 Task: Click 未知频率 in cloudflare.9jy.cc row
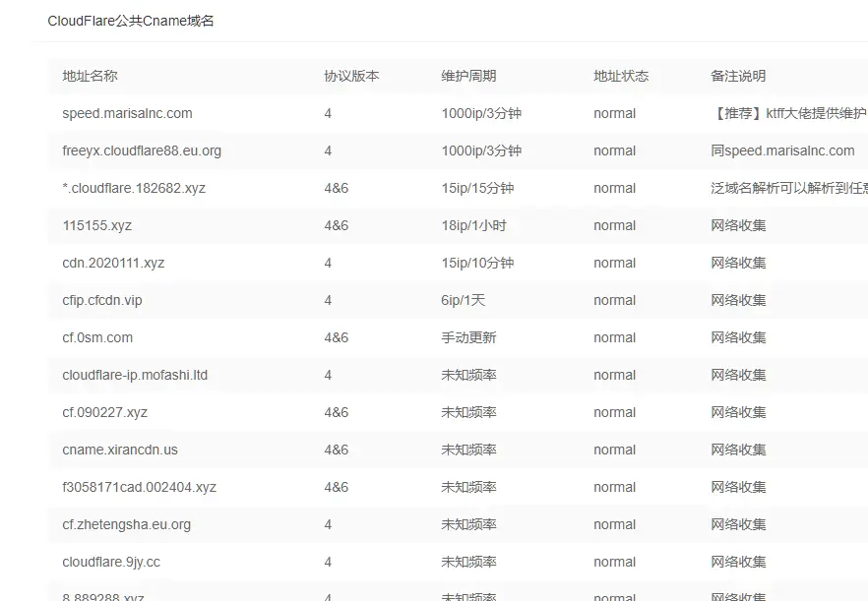468,562
